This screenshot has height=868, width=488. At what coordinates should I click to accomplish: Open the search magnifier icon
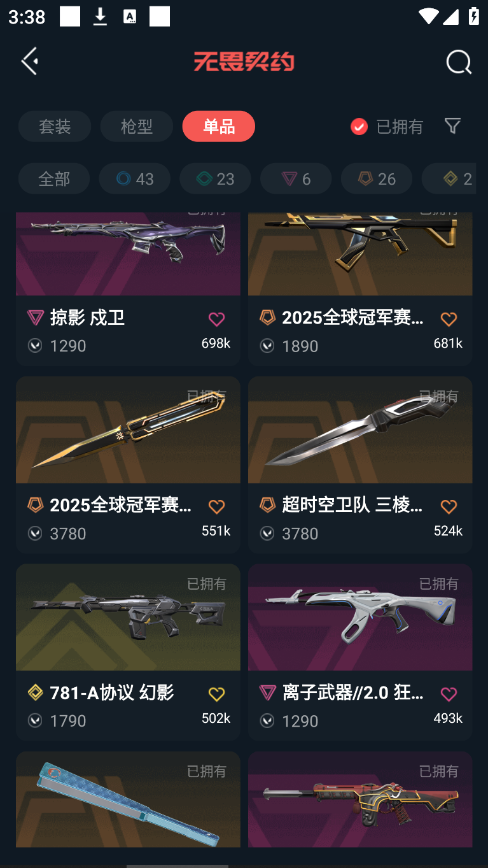[x=459, y=62]
